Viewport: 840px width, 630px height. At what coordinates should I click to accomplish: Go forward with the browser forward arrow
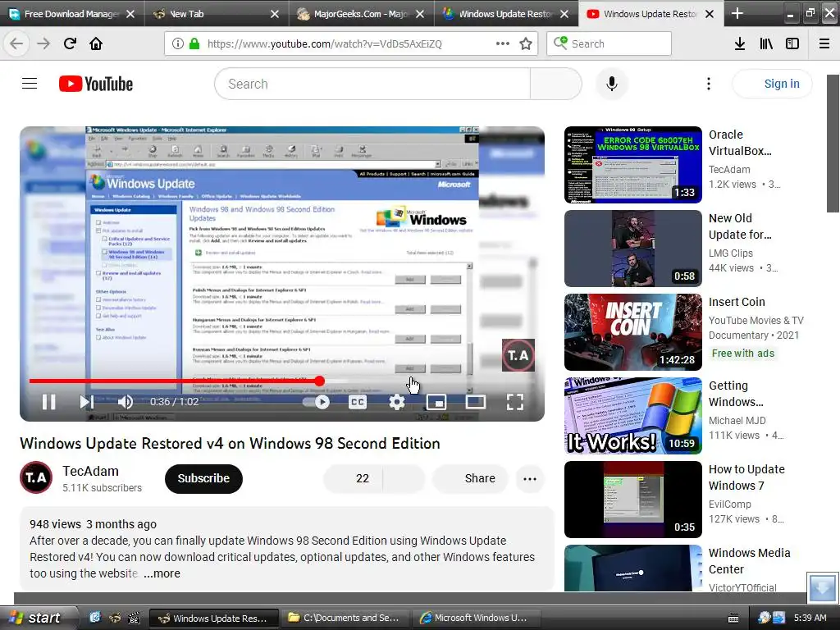point(43,43)
